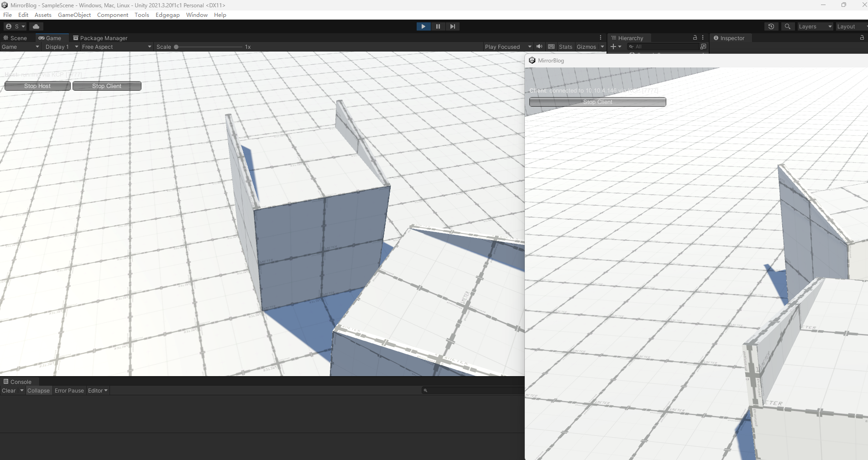868x460 pixels.
Task: Open the Game view mode dropdown
Action: click(x=21, y=47)
